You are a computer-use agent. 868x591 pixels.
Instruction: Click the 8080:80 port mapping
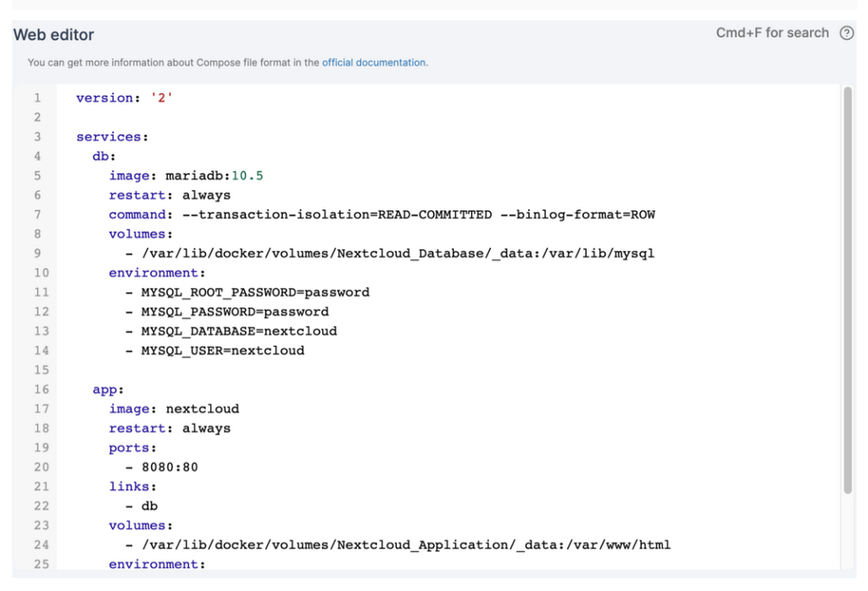click(x=170, y=467)
